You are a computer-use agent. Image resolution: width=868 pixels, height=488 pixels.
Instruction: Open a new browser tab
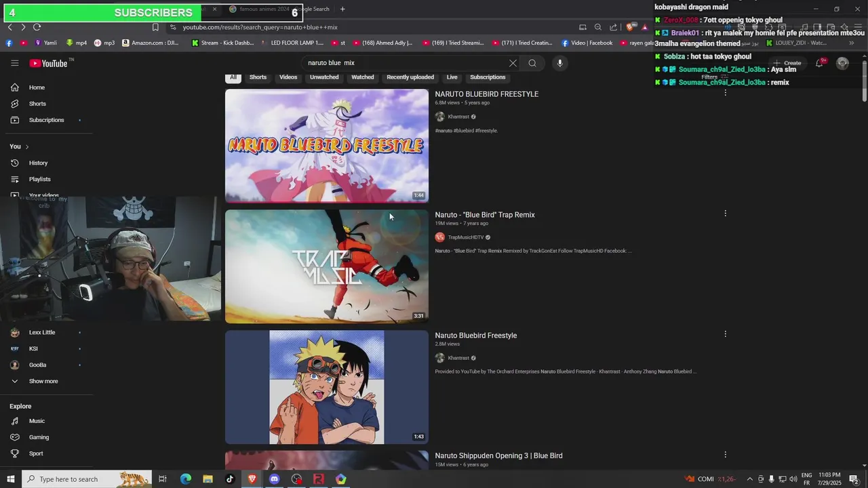coord(342,9)
